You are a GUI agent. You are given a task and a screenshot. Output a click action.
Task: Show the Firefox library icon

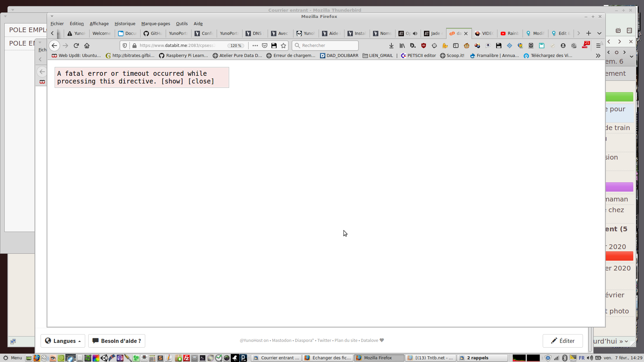(x=402, y=46)
